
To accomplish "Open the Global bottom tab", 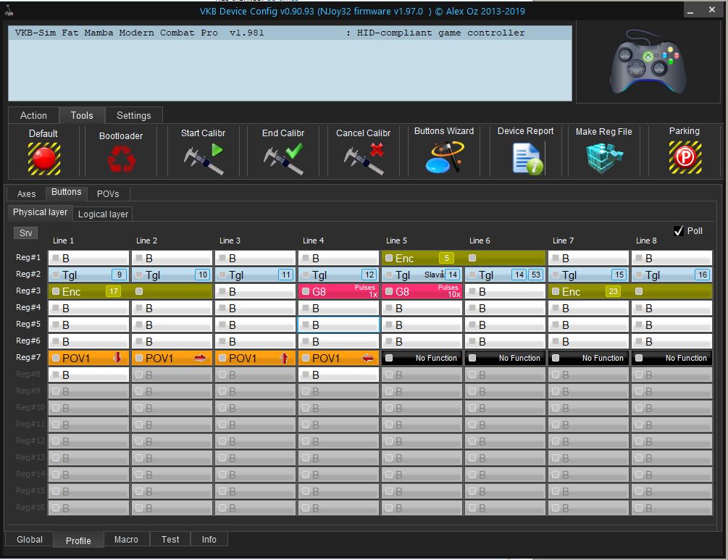I will coord(30,539).
